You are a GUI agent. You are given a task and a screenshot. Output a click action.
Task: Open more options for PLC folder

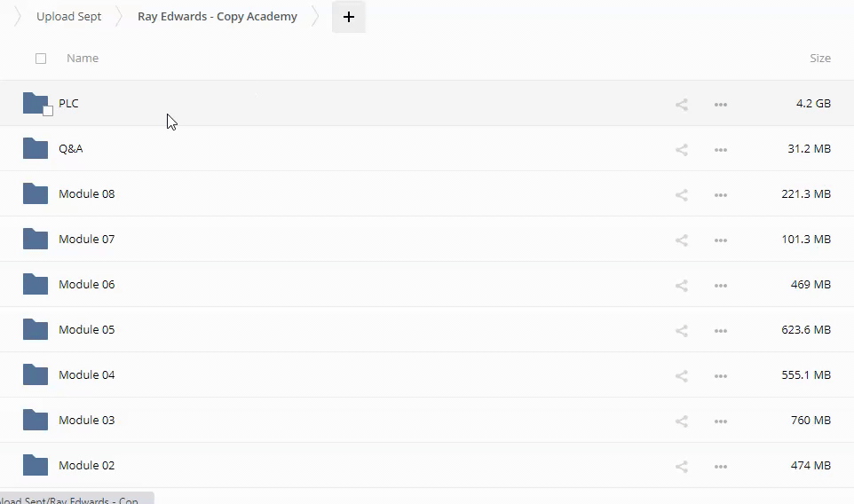[x=721, y=104]
